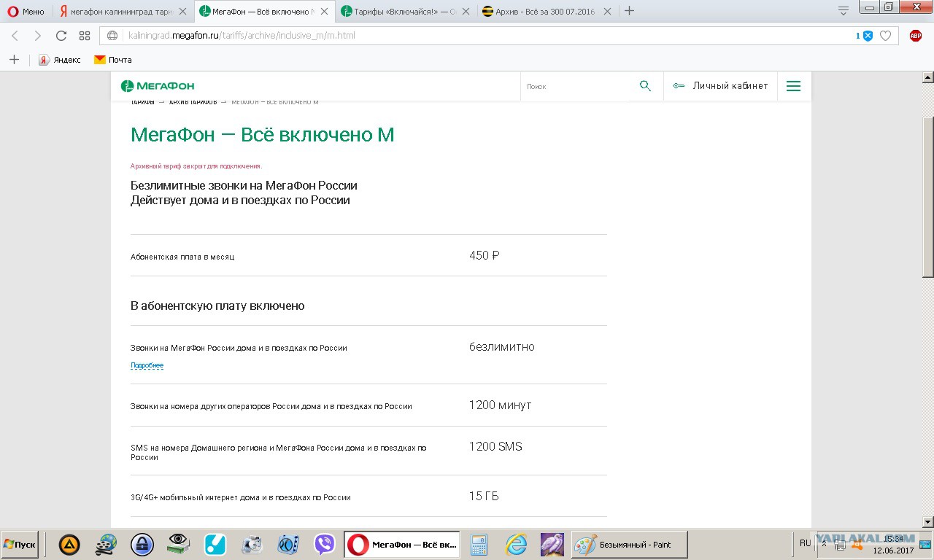Screen dimensions: 934x560
Task: Click the page scrollbar up arrow
Action: 928,77
